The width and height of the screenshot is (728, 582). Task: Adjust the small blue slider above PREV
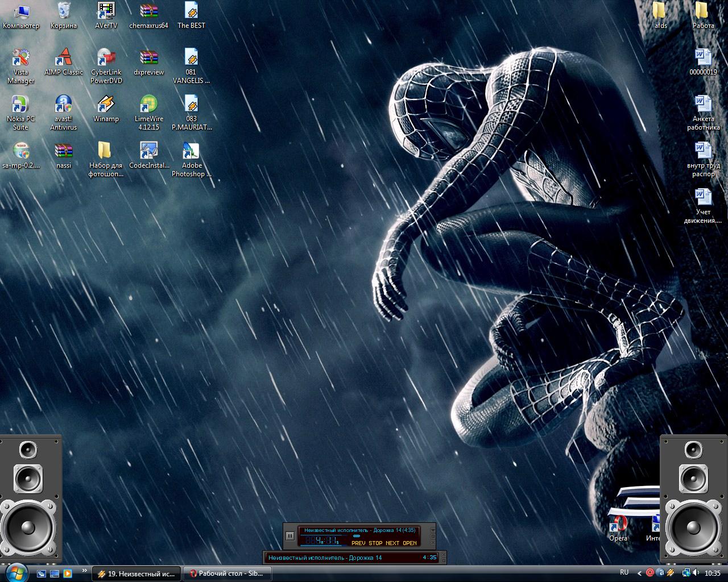(x=357, y=536)
